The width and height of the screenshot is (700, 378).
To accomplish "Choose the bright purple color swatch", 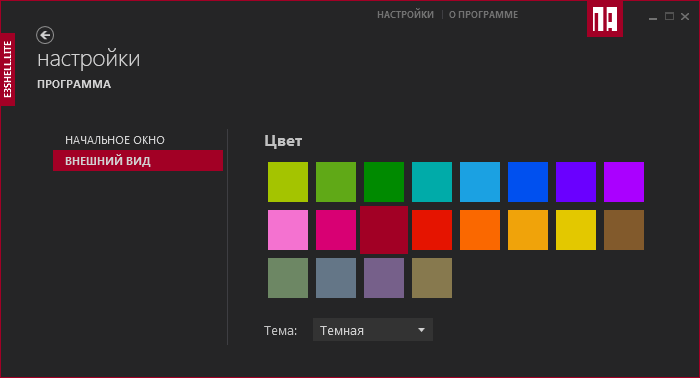I will tap(624, 182).
